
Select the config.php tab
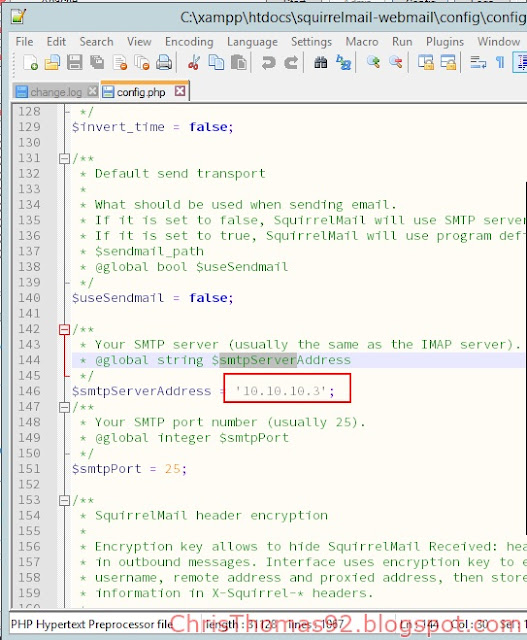pos(141,92)
